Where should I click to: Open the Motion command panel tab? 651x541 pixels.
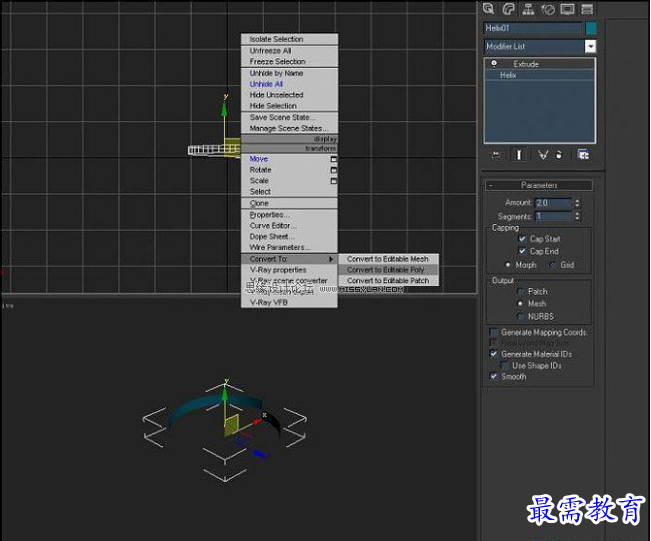pos(548,9)
